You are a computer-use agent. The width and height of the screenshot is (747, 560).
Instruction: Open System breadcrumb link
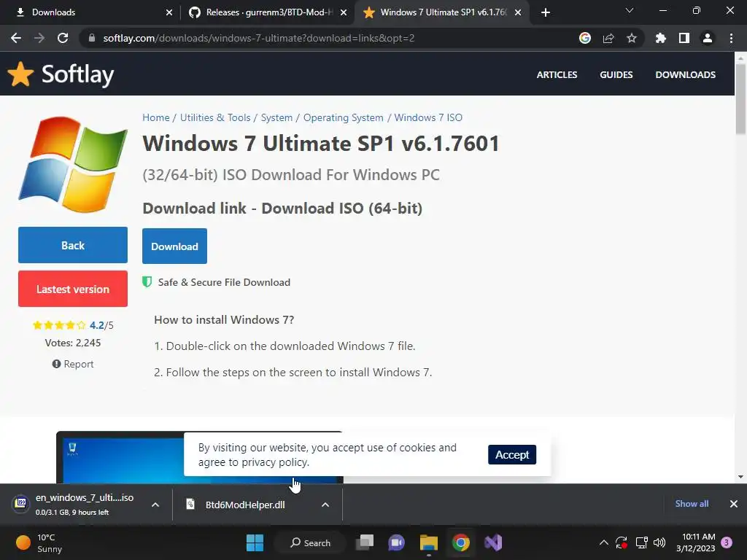(276, 117)
